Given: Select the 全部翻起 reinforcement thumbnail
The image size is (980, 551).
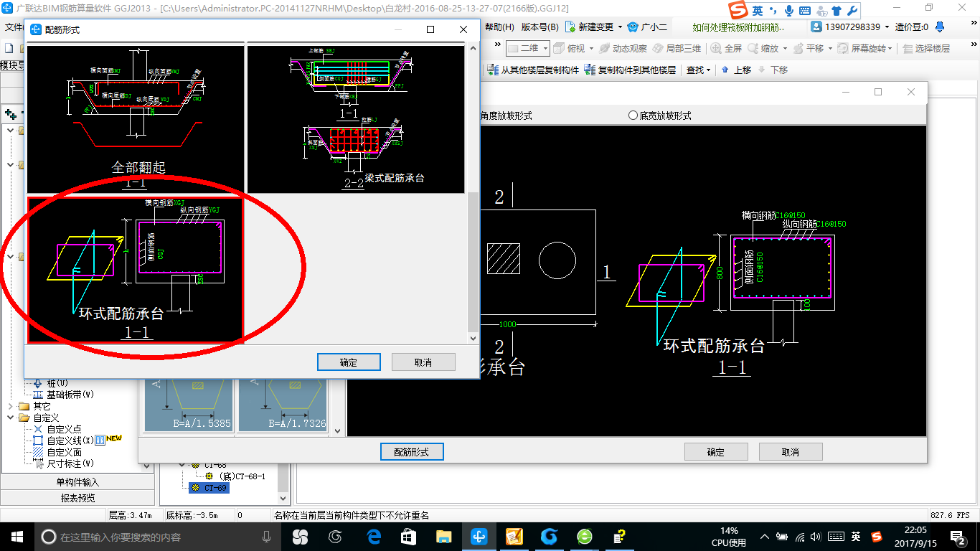Looking at the screenshot, I should coord(136,119).
